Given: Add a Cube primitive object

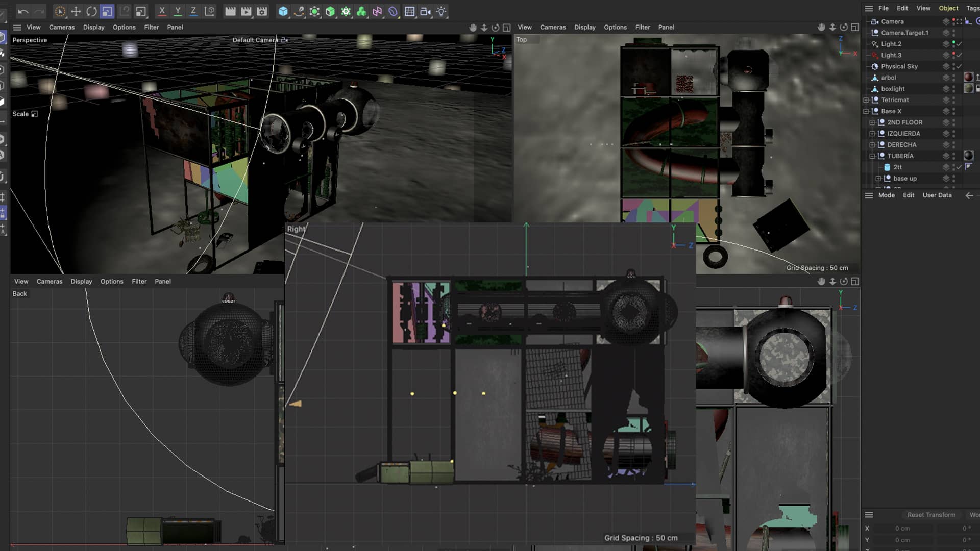Looking at the screenshot, I should tap(283, 11).
